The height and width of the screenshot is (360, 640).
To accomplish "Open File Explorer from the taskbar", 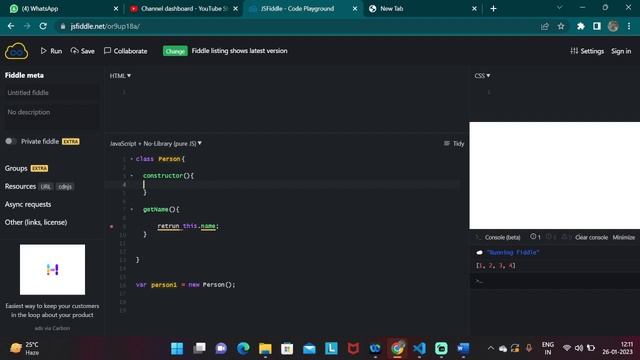I will tap(265, 349).
